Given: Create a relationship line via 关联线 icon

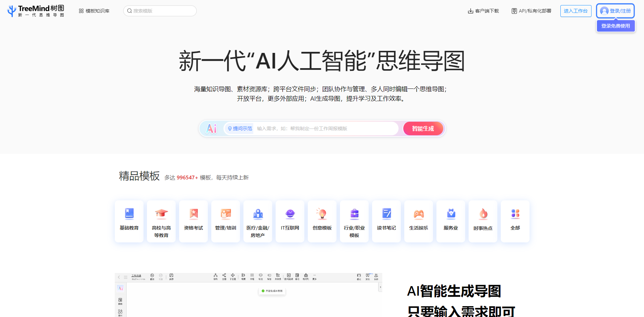Looking at the screenshot, I should click(x=278, y=276).
